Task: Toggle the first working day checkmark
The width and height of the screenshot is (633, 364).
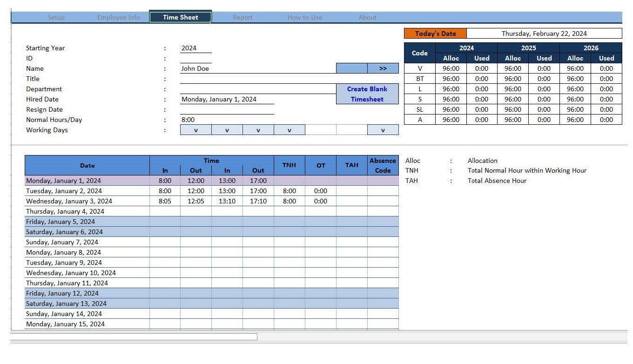Action: pyautogui.click(x=196, y=130)
